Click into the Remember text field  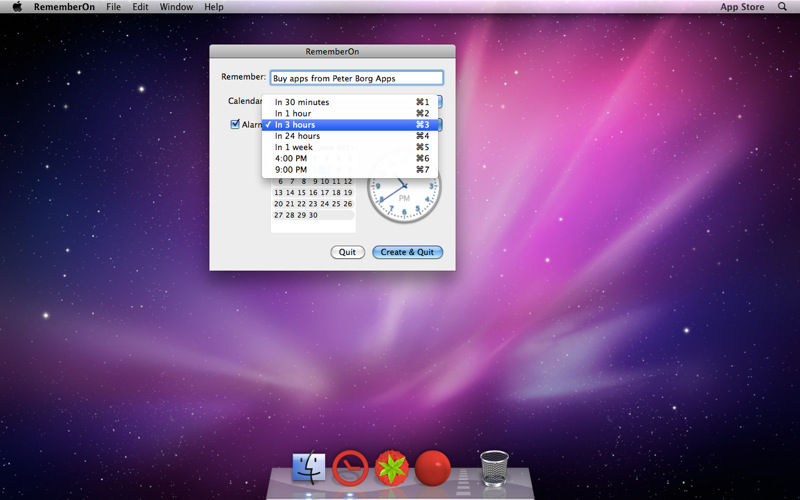tap(357, 78)
